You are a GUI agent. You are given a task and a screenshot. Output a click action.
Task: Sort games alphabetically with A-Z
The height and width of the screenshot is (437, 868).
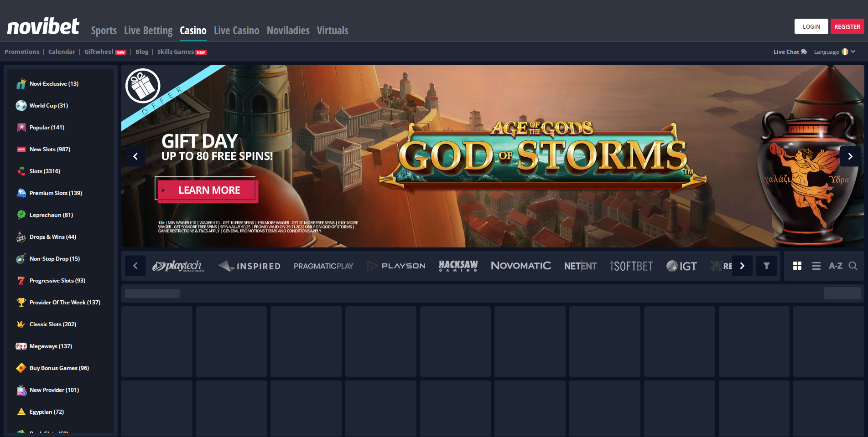pyautogui.click(x=836, y=266)
